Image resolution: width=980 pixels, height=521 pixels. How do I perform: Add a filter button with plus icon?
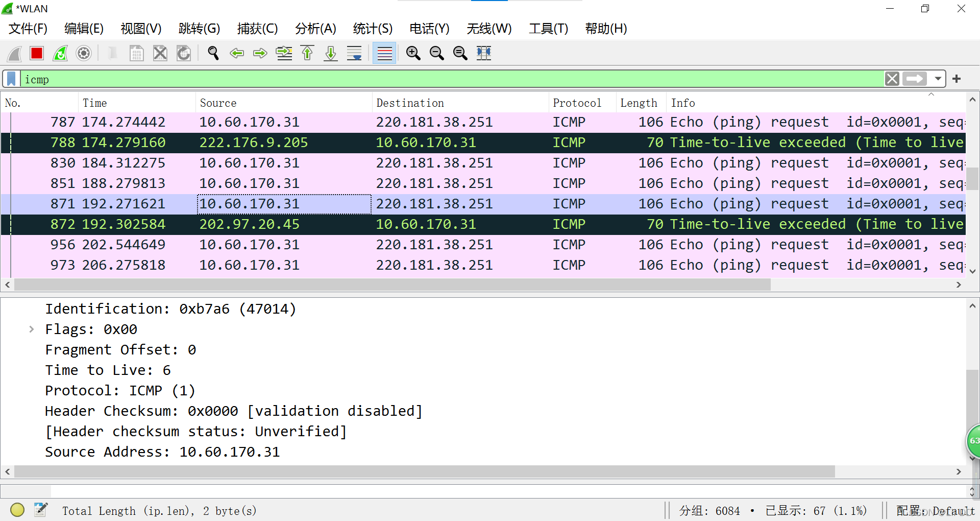point(957,79)
